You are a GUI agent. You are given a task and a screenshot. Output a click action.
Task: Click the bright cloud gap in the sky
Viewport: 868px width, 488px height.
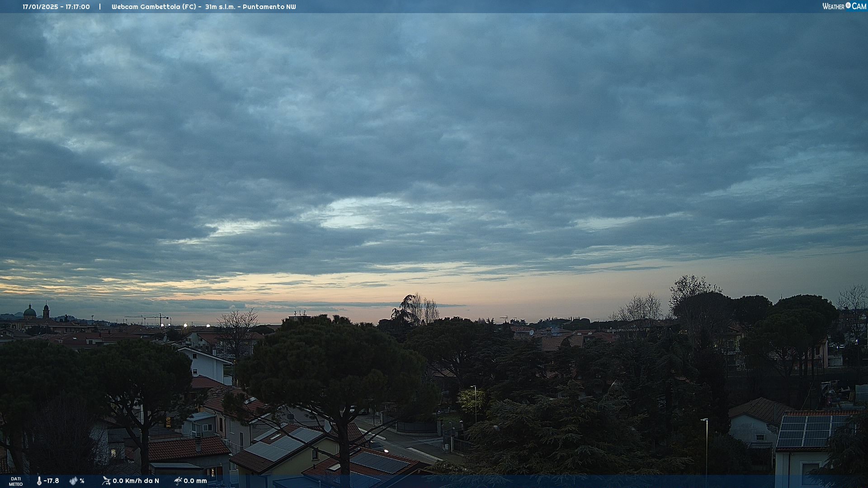348,215
